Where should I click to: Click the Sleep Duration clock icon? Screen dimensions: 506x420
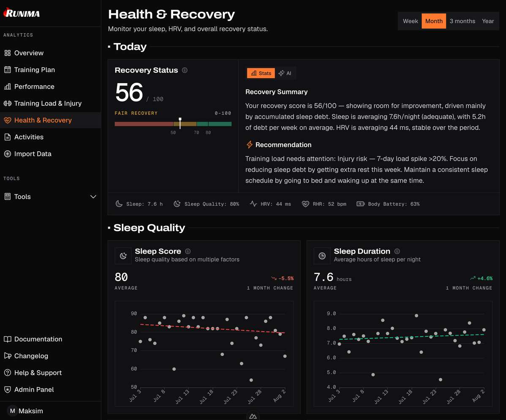click(x=322, y=256)
